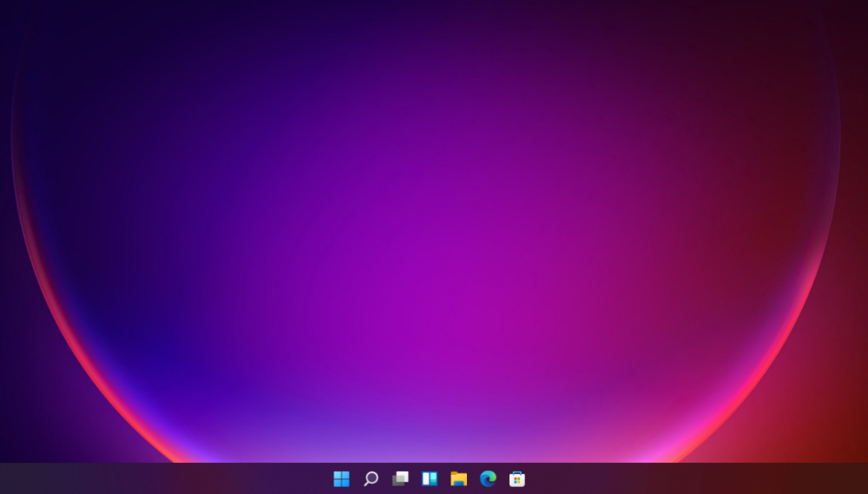Click the Start button on the taskbar

[341, 478]
